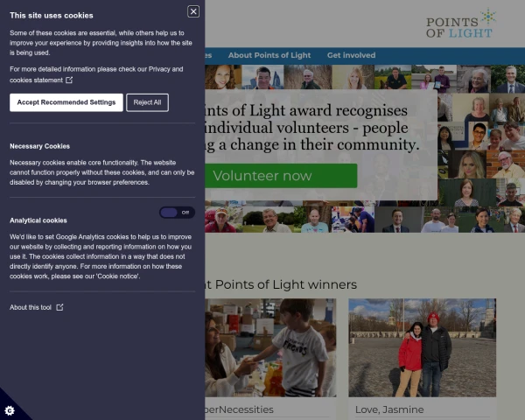Click the 'Points of Light winners' heading
This screenshot has height=420, width=525.
281,284
